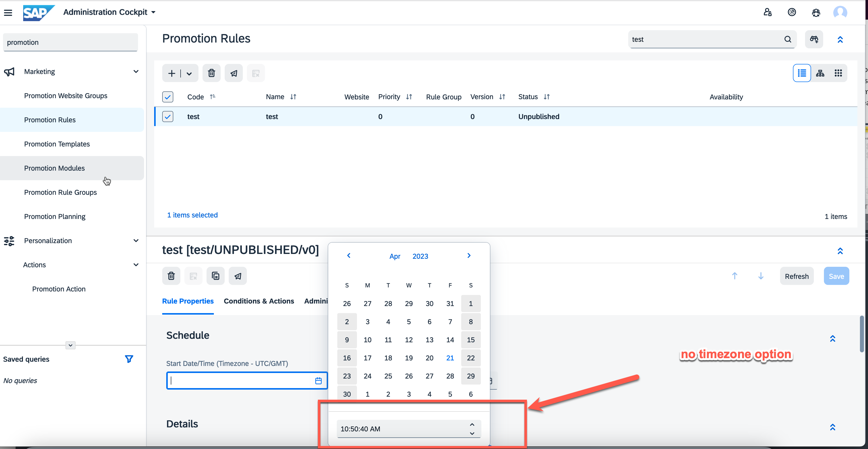
Task: Collapse the Promotion Rules list panel
Action: 840,40
